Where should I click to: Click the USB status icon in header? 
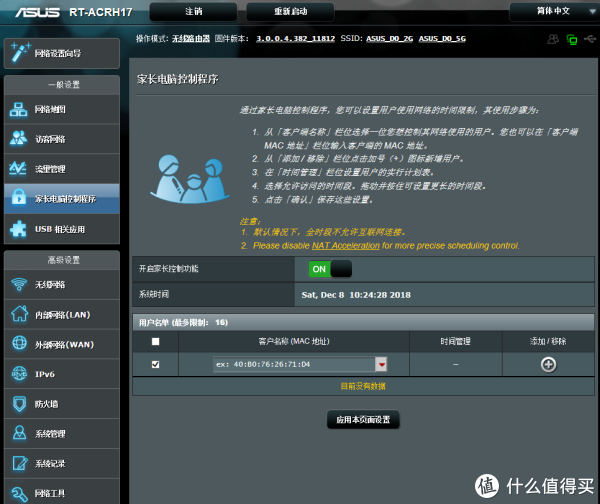pos(590,39)
